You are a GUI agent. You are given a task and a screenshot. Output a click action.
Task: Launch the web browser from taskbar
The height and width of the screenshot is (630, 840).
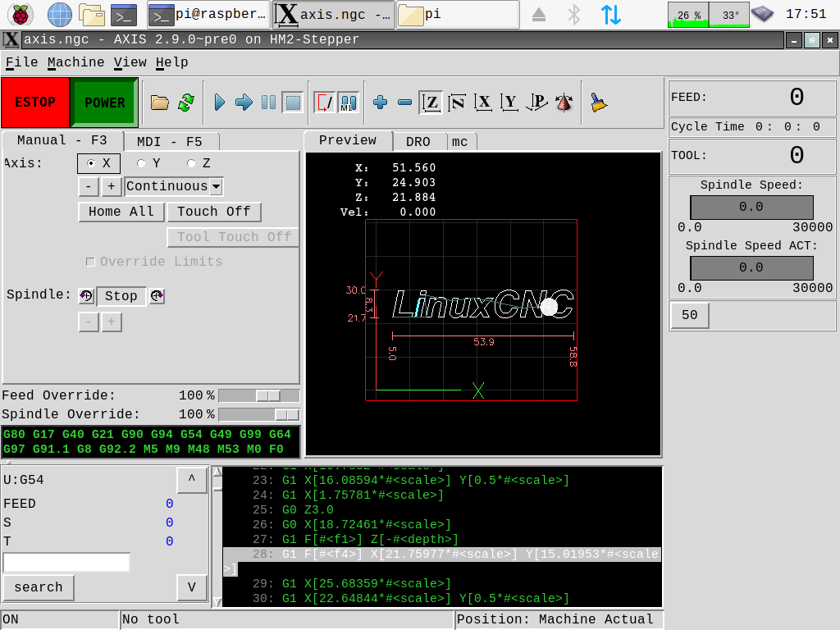click(x=59, y=15)
